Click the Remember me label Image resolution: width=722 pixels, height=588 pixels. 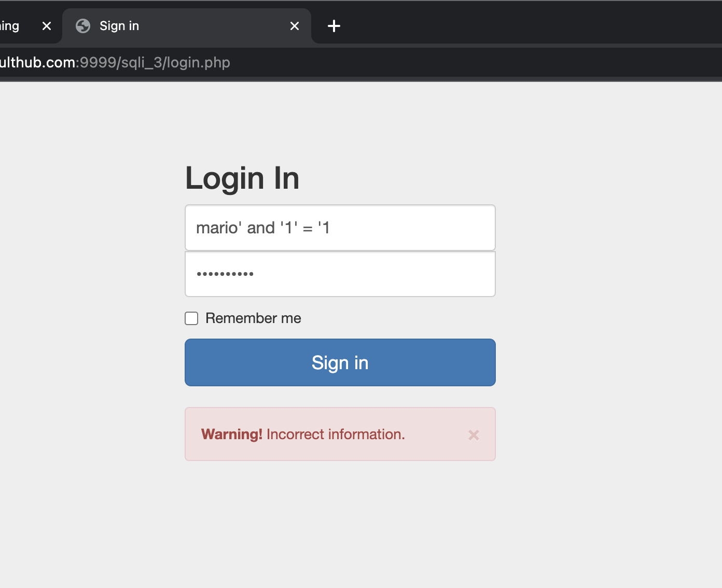[x=253, y=318]
